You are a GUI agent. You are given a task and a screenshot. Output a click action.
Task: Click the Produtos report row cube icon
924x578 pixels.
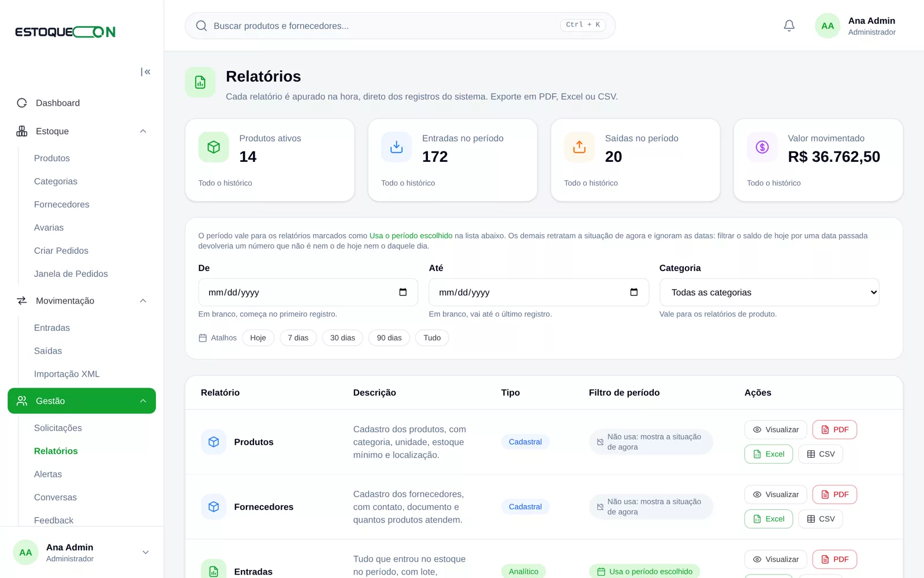point(214,442)
